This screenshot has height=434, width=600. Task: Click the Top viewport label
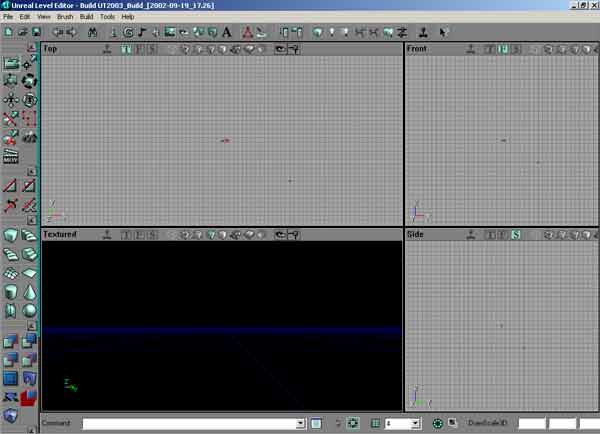50,49
